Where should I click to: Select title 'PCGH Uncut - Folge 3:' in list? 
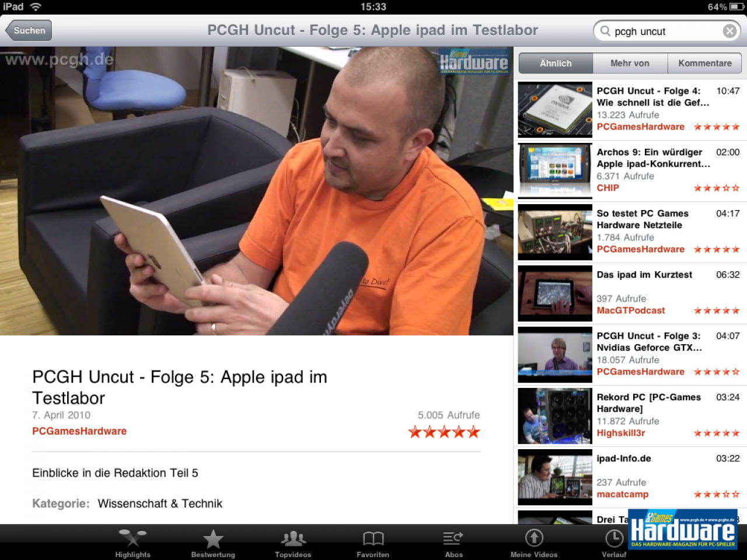click(648, 336)
